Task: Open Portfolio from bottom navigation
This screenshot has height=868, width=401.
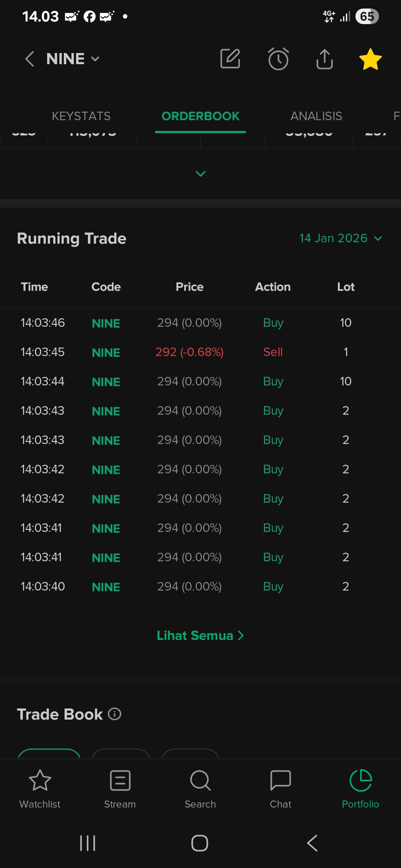Action: pos(360,789)
